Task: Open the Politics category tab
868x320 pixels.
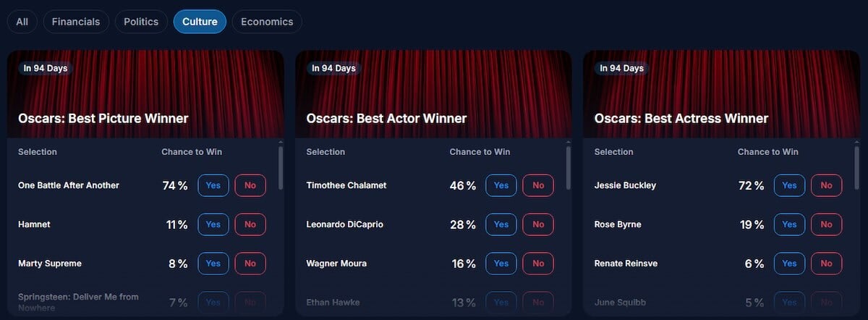Action: (x=141, y=22)
